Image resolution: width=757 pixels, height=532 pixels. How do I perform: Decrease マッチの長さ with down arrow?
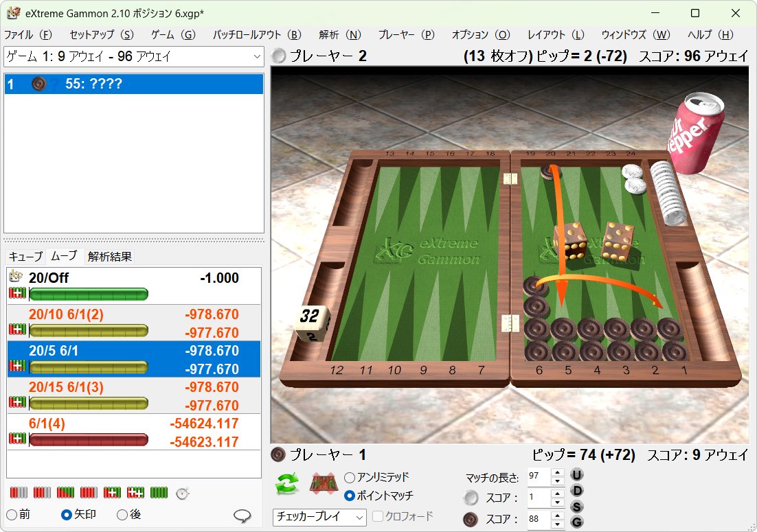[558, 481]
